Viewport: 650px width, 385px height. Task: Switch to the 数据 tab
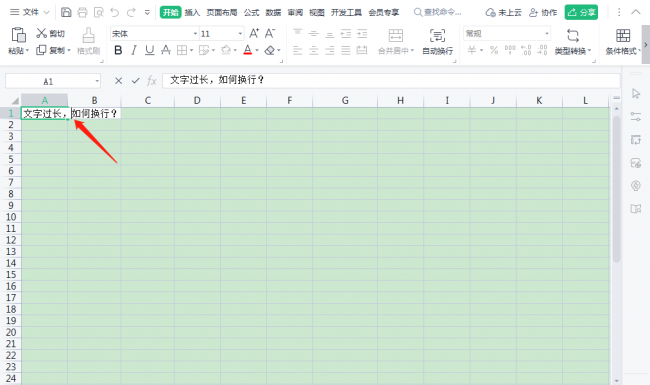273,12
